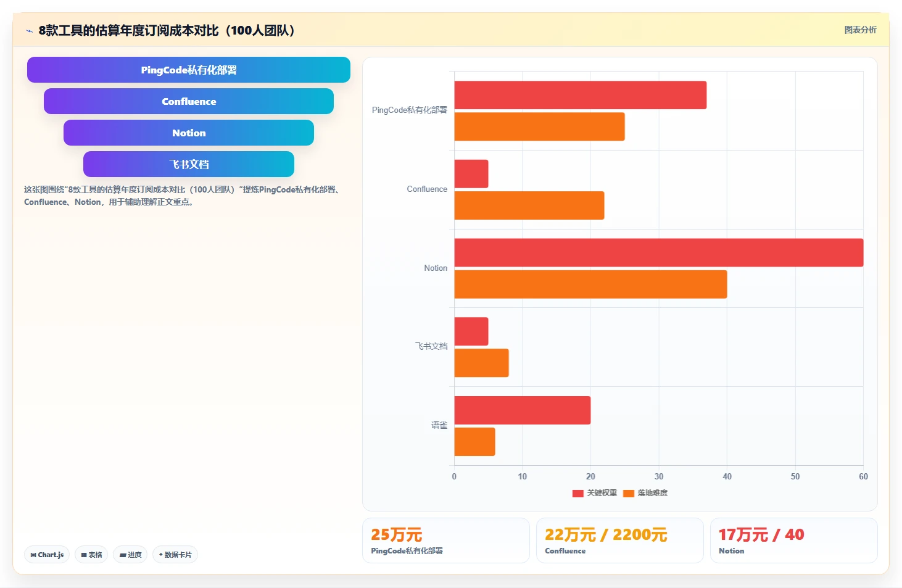Screen dimensions: 902x588
Task: Click the red 语雀 bar in chart
Action: 523,410
